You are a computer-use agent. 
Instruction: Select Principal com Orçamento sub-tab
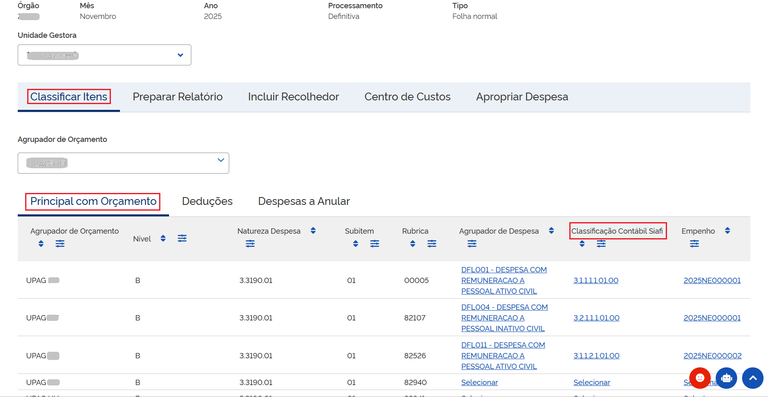[x=93, y=201]
